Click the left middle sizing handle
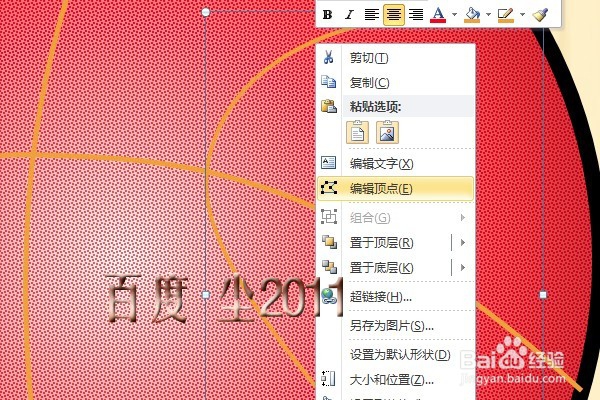This screenshot has height=400, width=600. click(206, 295)
